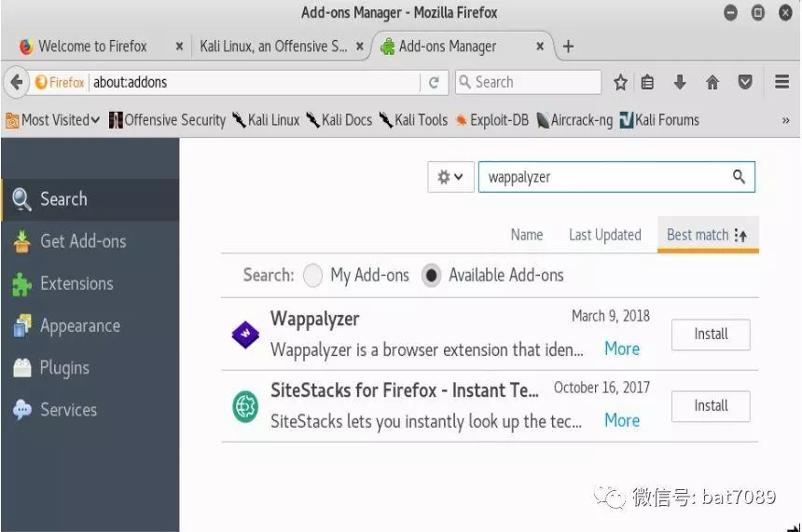Switch to the Welcome to Firefox tab

pyautogui.click(x=92, y=46)
